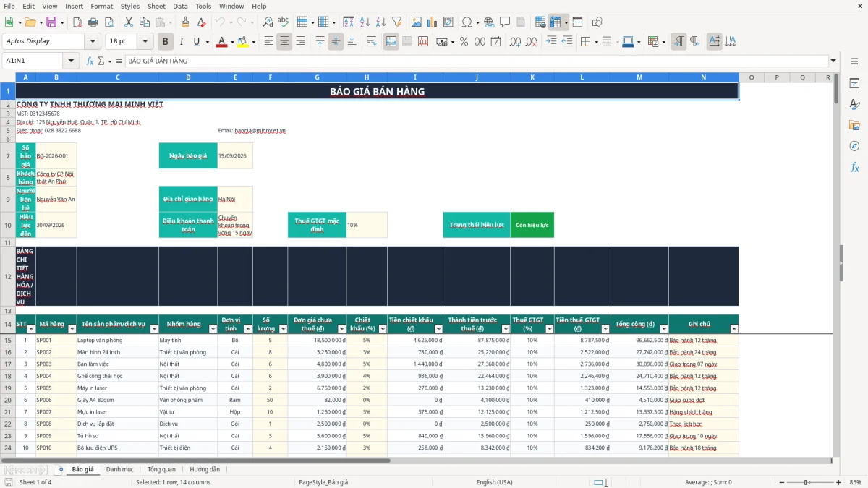This screenshot has height=488, width=868.
Task: Open the sidebar Navigator compass icon
Action: [x=854, y=146]
